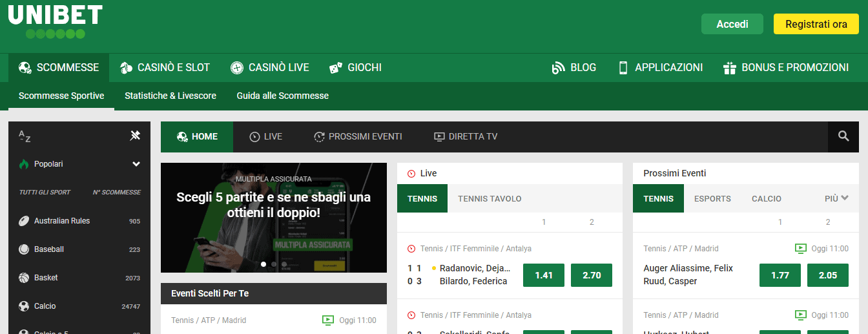Click the Registrati ora button
Image resolution: width=868 pixels, height=334 pixels.
click(816, 24)
